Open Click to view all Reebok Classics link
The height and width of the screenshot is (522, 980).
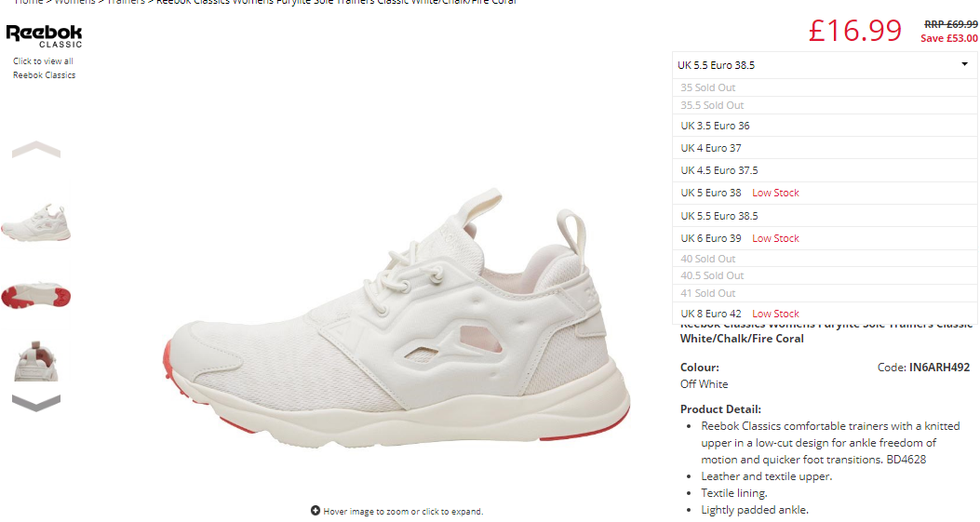(44, 68)
